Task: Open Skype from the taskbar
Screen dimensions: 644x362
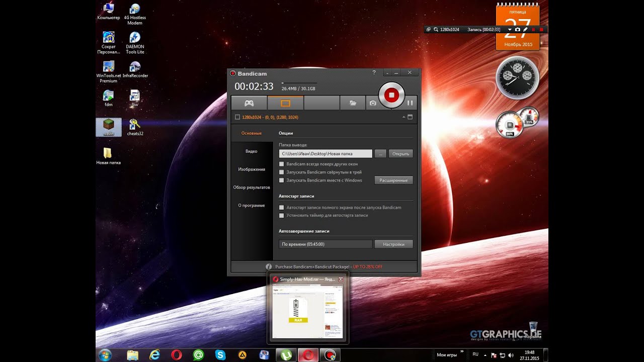Action: pos(220,355)
